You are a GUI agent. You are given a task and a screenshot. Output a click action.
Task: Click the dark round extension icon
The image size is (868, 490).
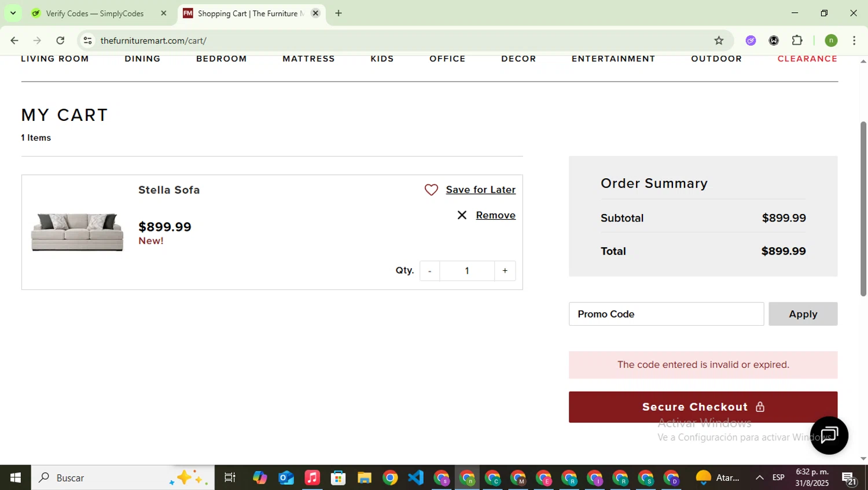coord(774,40)
